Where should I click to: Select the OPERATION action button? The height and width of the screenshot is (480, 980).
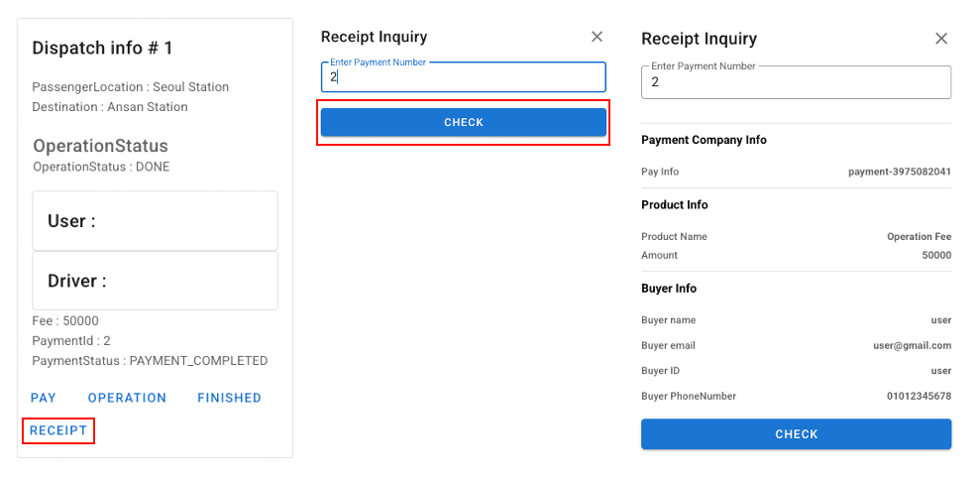click(x=127, y=398)
